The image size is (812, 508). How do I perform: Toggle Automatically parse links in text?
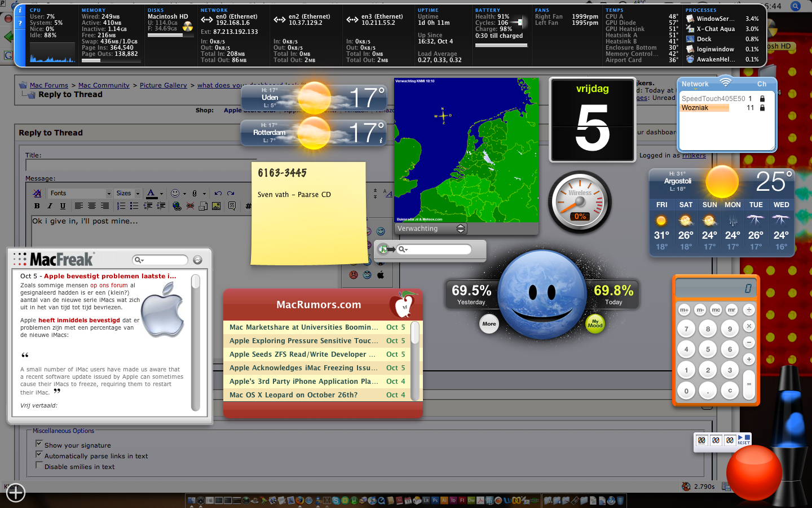39,455
